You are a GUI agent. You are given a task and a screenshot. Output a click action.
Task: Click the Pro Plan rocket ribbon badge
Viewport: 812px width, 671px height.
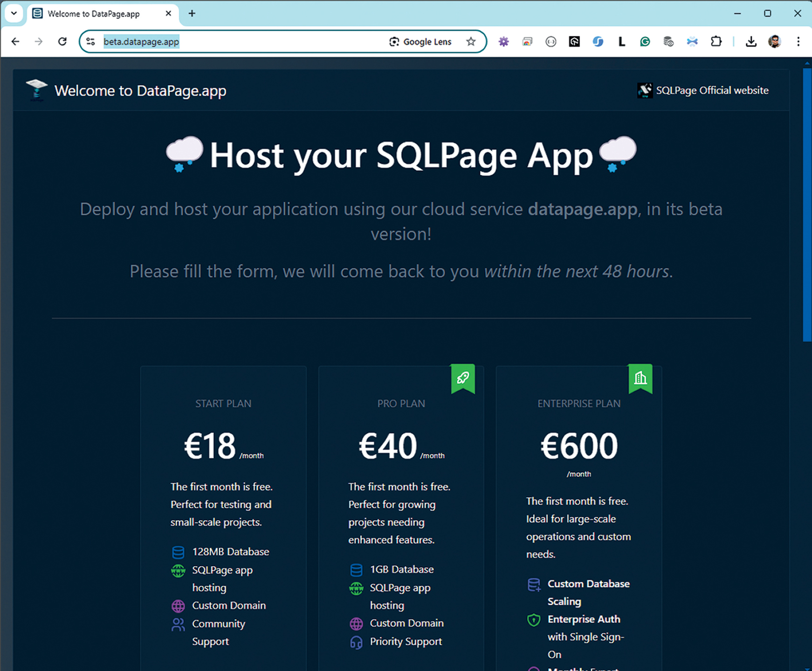(463, 378)
